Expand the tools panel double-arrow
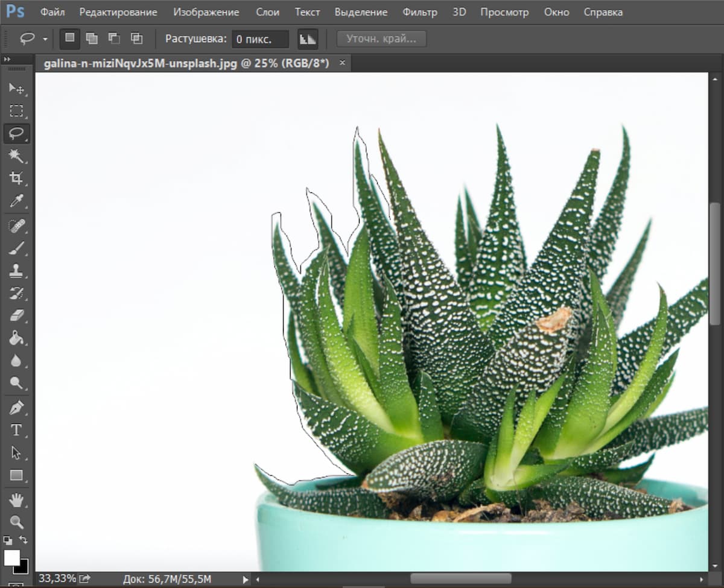Screen dimensions: 724x588 [7, 59]
